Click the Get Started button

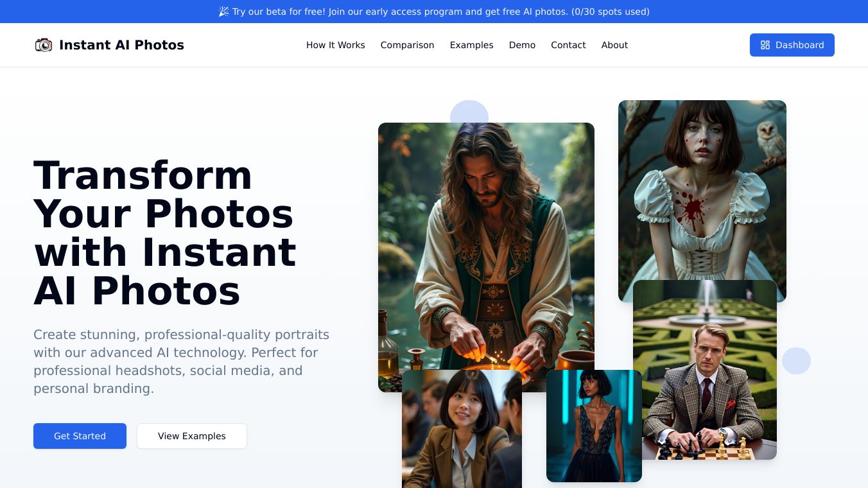click(80, 436)
